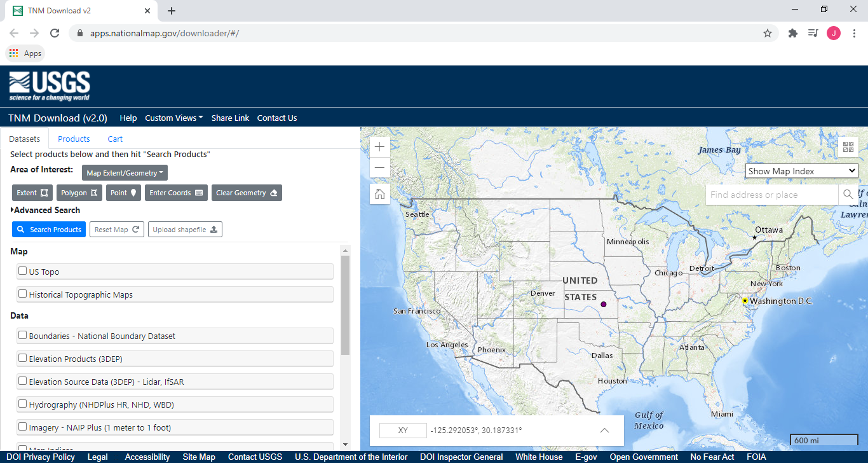Screen dimensions: 868x463
Task: Click the map search magnifier icon
Action: (848, 195)
